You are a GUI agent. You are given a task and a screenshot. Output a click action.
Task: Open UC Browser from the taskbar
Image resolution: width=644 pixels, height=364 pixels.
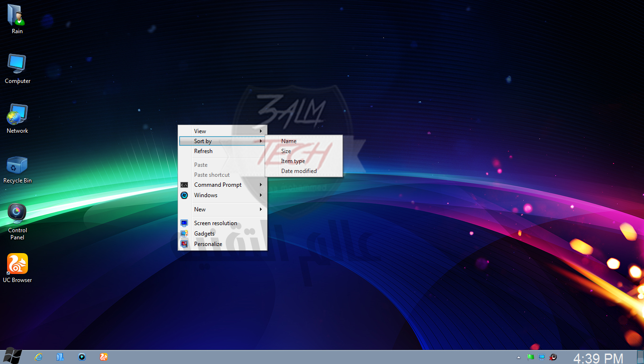(103, 357)
